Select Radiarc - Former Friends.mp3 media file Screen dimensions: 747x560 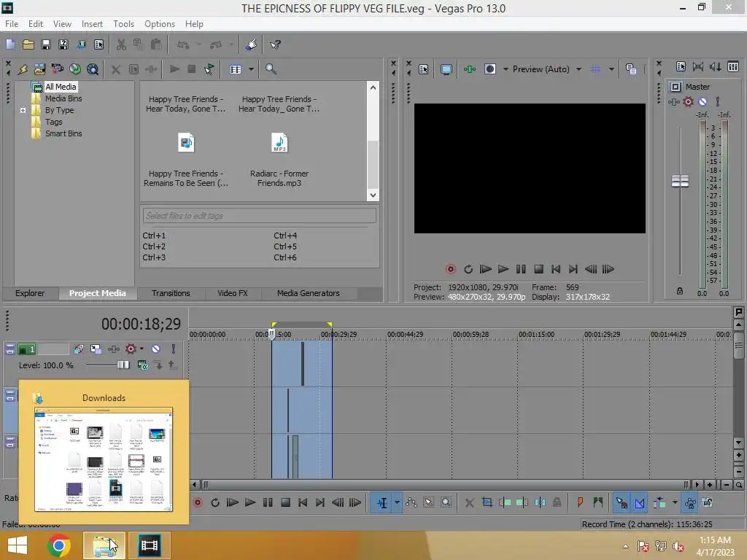[x=279, y=160]
